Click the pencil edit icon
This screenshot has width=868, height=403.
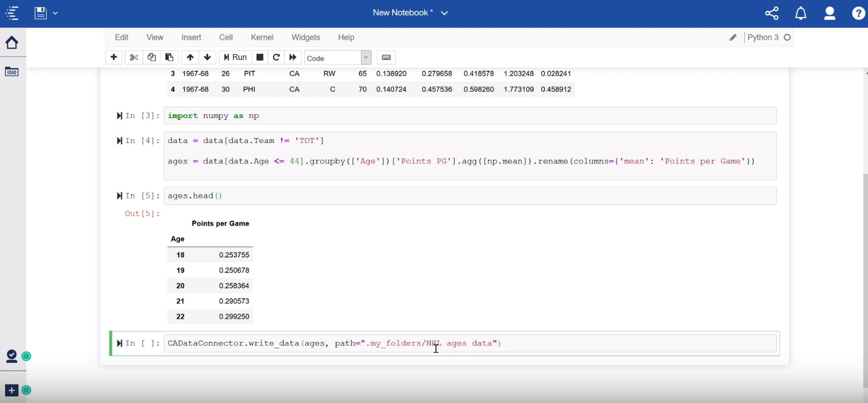733,37
